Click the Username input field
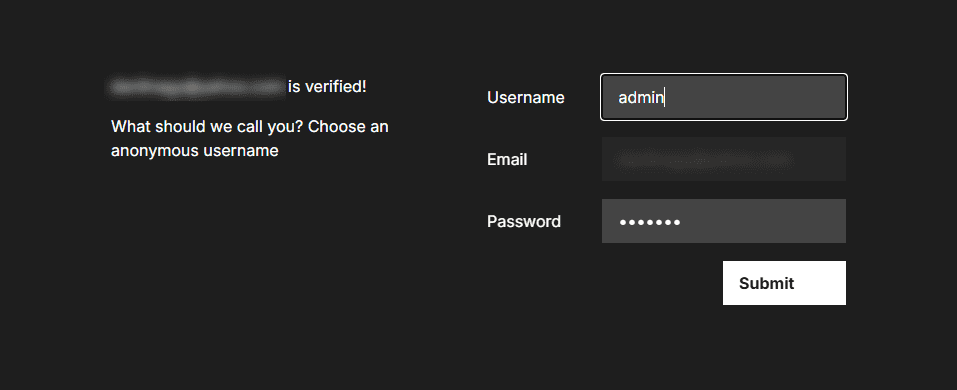 pos(724,97)
